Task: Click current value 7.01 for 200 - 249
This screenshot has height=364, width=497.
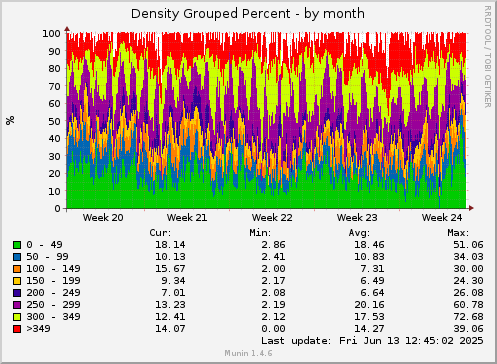Action: point(173,293)
